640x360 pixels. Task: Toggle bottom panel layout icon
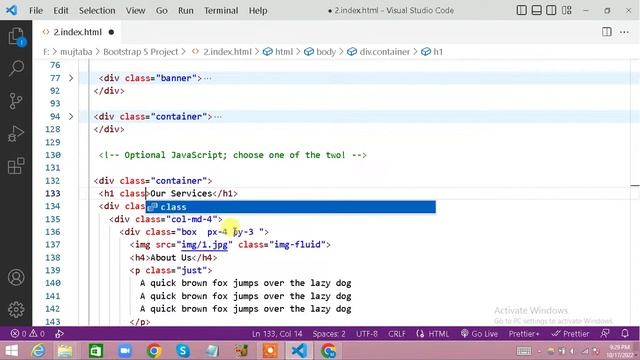click(536, 10)
